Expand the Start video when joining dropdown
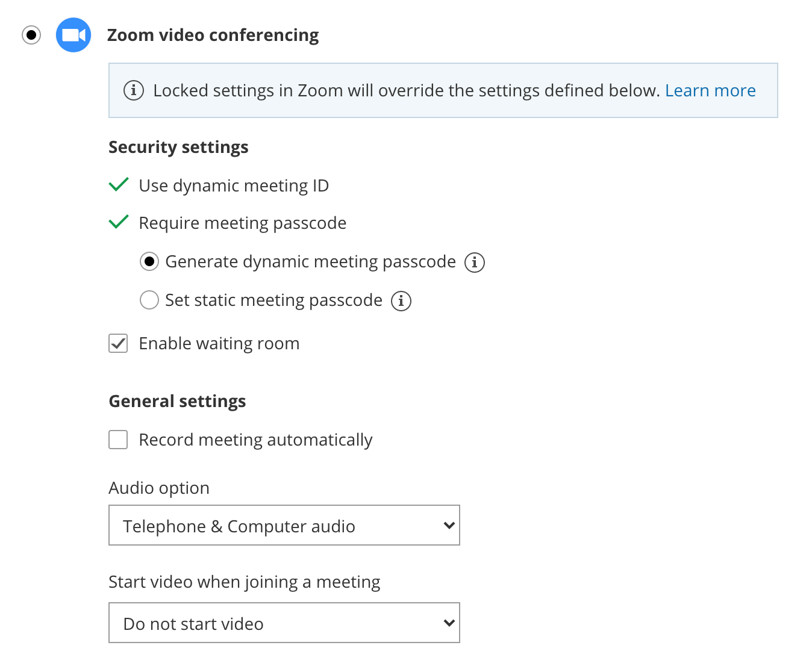Image resolution: width=812 pixels, height=666 pixels. point(284,623)
